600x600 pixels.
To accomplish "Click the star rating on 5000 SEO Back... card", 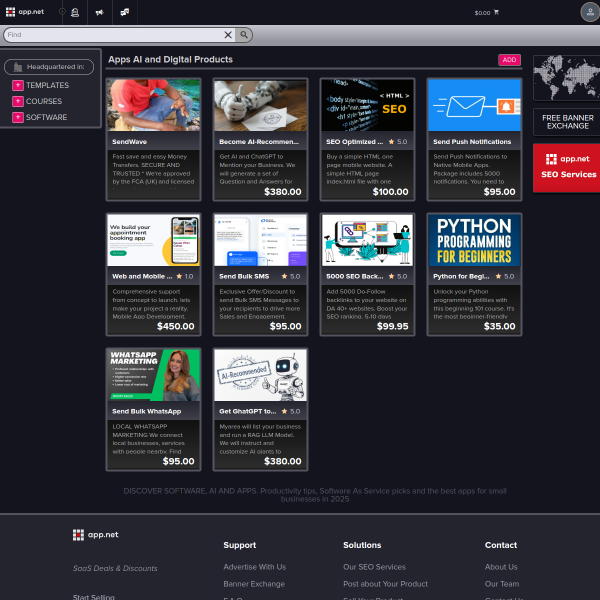I will coord(398,276).
